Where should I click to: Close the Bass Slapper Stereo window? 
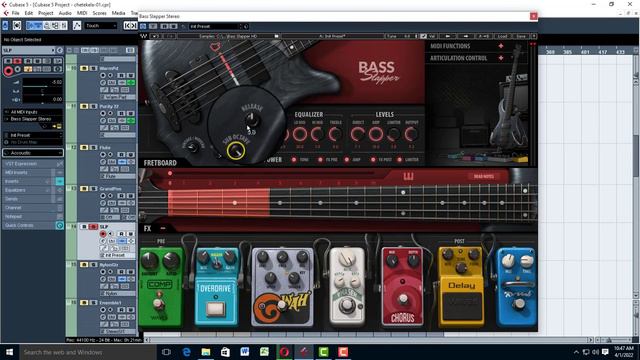coord(533,16)
